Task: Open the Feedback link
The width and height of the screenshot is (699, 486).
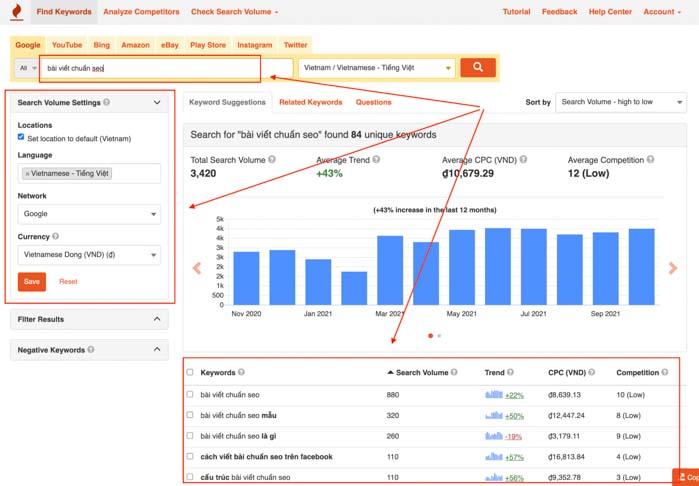Action: click(559, 12)
